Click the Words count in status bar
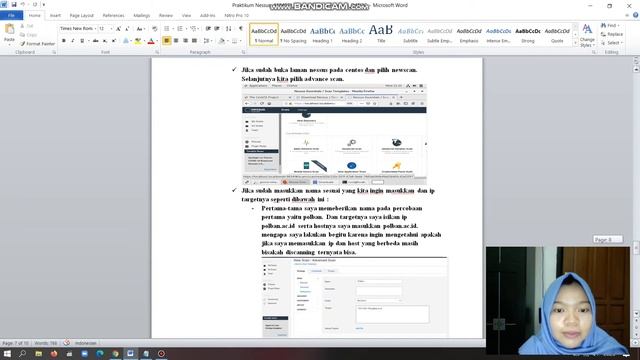Screen dimensions: 640x360 click(x=46, y=343)
